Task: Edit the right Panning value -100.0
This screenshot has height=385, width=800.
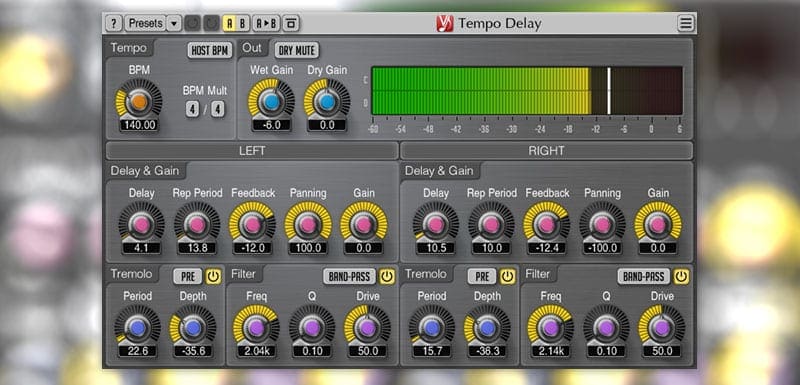Action: tap(603, 248)
